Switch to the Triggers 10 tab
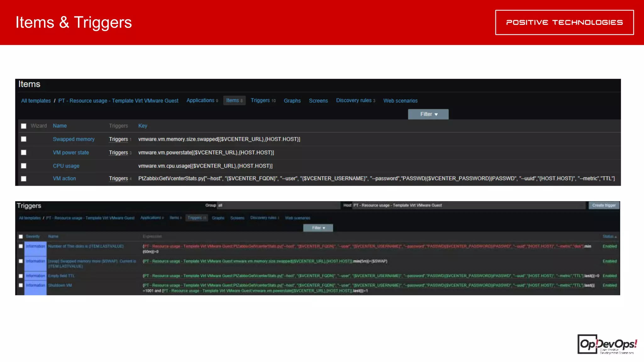 coord(263,101)
